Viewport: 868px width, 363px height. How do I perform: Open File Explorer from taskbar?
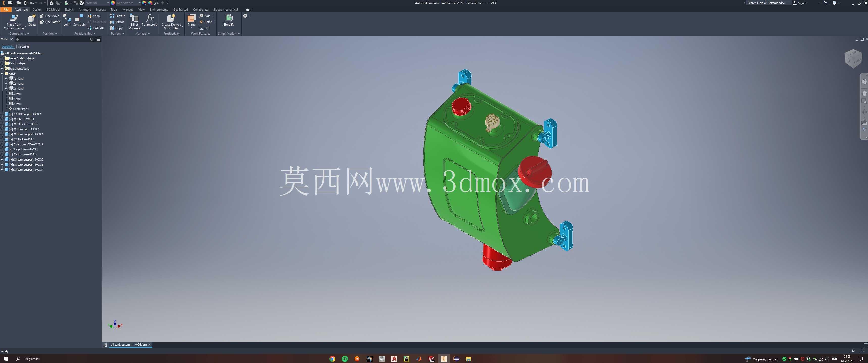(x=468, y=359)
